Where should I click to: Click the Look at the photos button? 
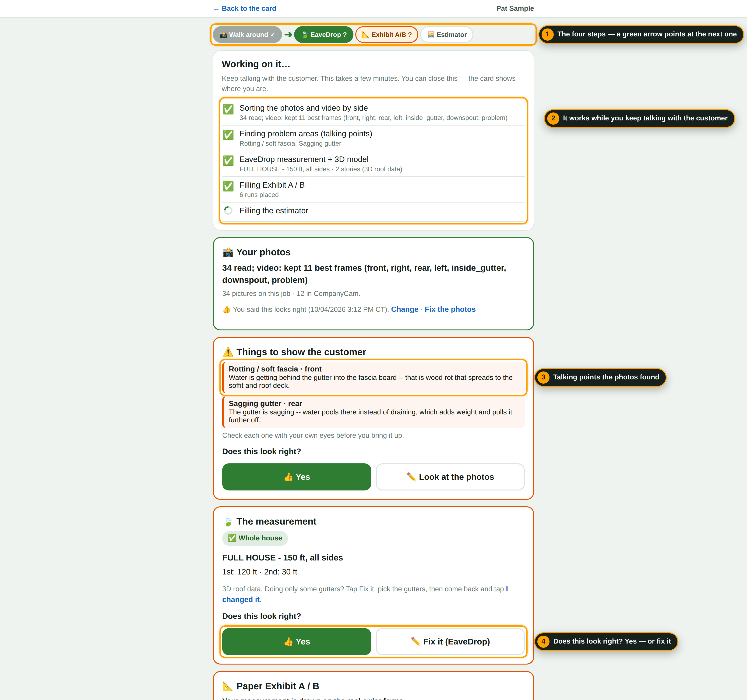coord(450,477)
